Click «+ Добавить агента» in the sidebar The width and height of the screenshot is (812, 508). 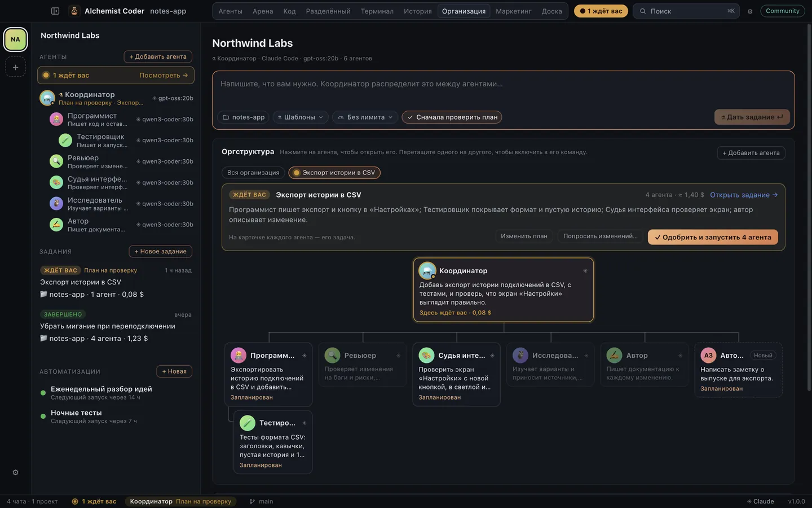tap(158, 56)
